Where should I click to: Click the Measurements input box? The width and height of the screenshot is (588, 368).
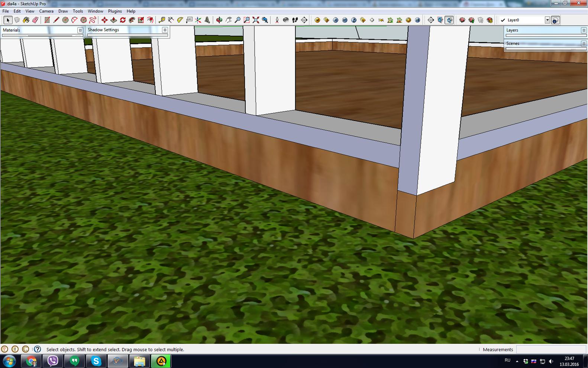point(551,349)
